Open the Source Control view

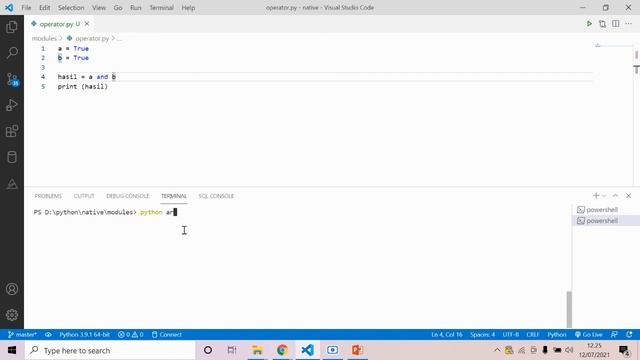12,79
